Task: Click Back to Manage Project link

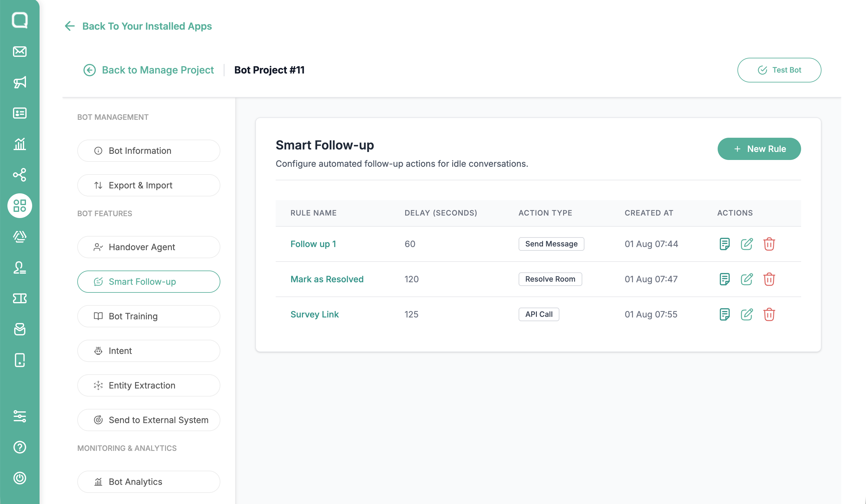Action: (148, 70)
